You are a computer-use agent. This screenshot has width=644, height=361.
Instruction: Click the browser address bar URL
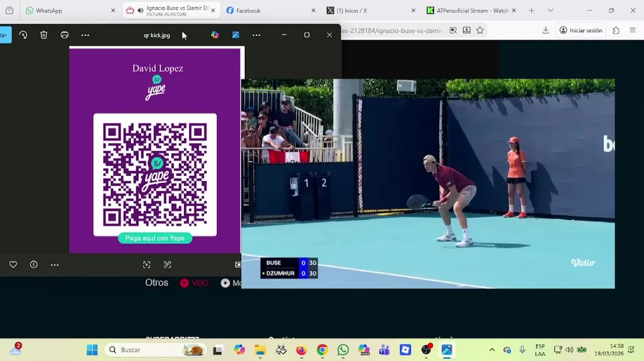point(392,31)
